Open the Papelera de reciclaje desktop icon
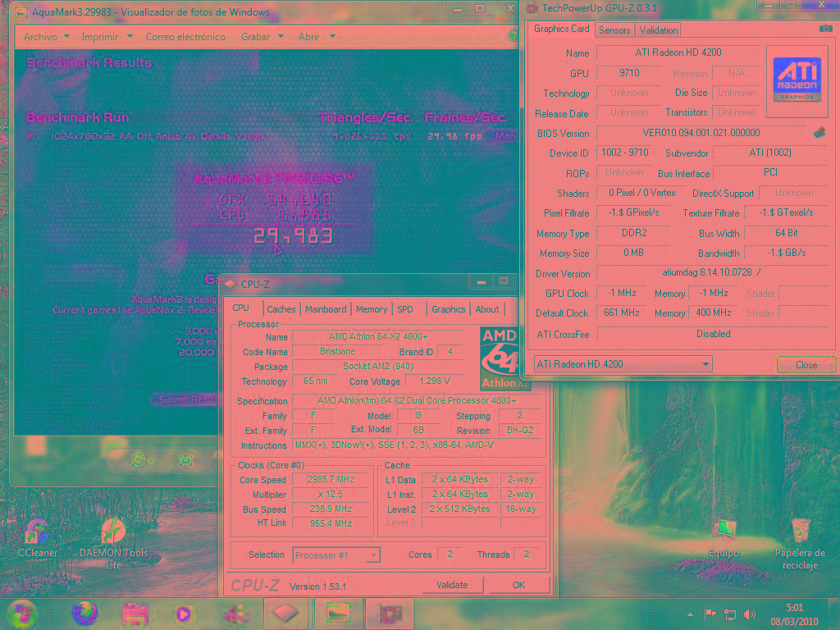Image resolution: width=840 pixels, height=630 pixels. (x=801, y=544)
